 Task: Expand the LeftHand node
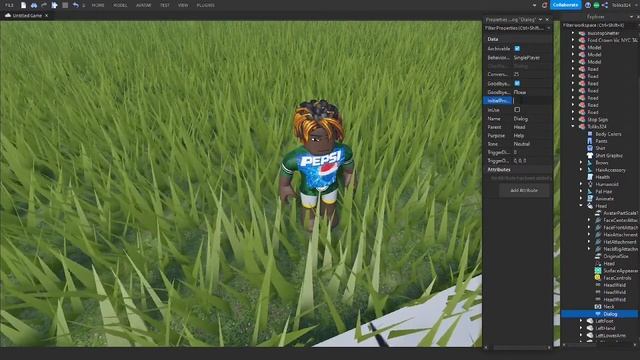(581, 328)
